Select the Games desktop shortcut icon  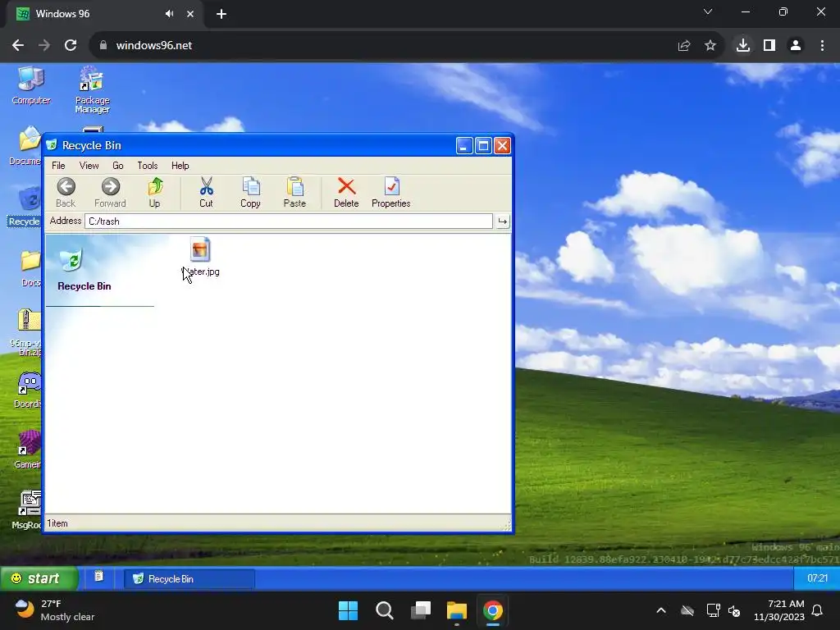28,450
